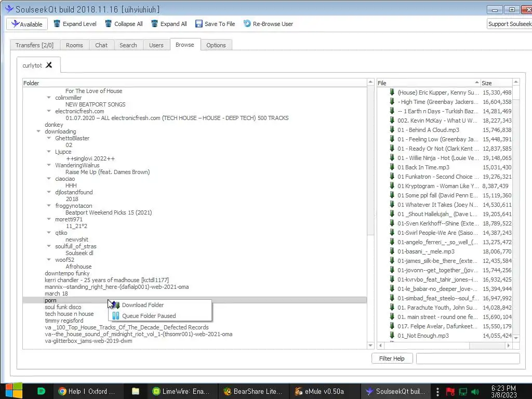Click the volume speaker tray icon
The width and height of the screenshot is (532, 399).
(475, 392)
